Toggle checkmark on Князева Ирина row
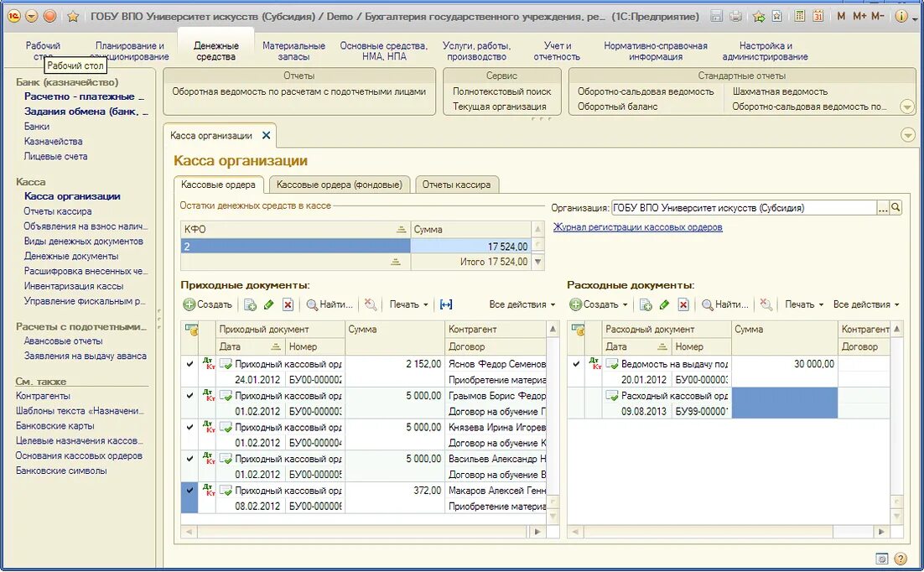This screenshot has height=572, width=924. tap(189, 427)
